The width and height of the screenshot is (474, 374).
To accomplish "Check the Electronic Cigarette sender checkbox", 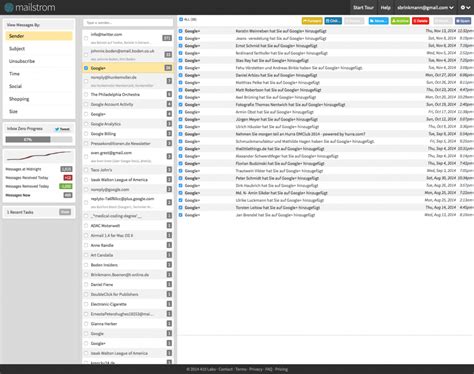I will [x=86, y=304].
